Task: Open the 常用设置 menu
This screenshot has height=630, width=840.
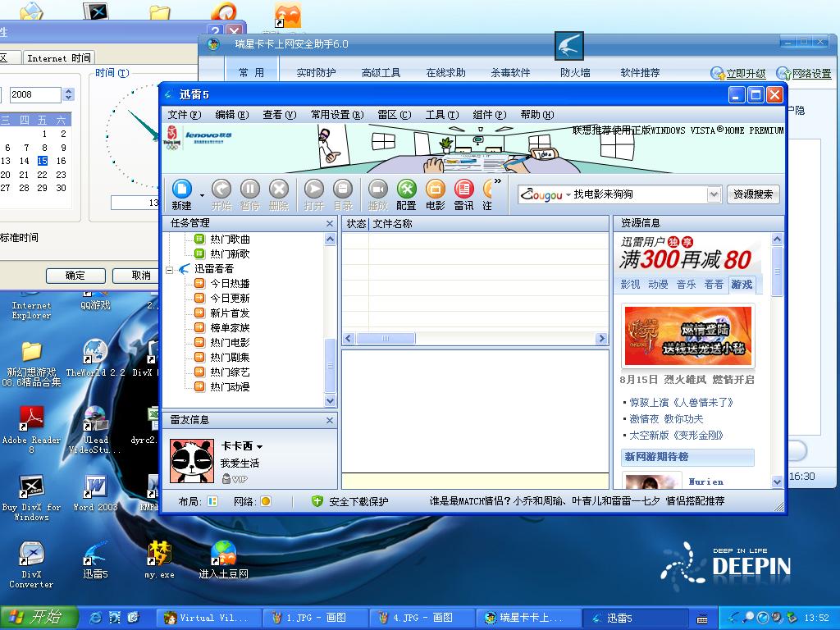Action: click(x=337, y=115)
